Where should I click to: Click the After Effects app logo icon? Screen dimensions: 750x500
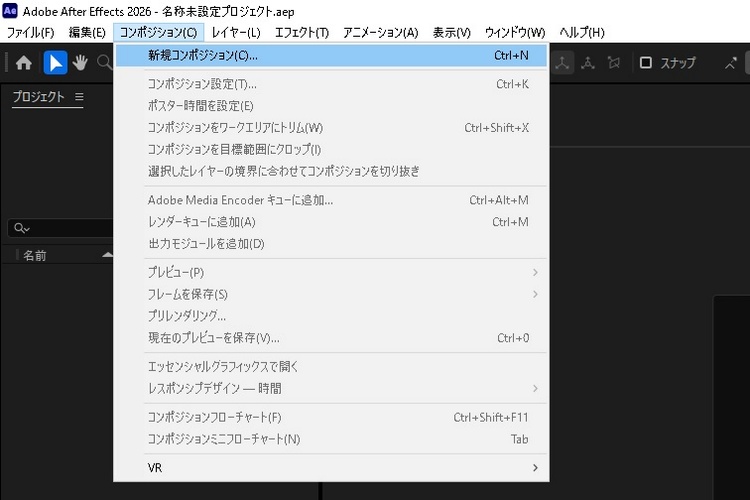coord(10,11)
